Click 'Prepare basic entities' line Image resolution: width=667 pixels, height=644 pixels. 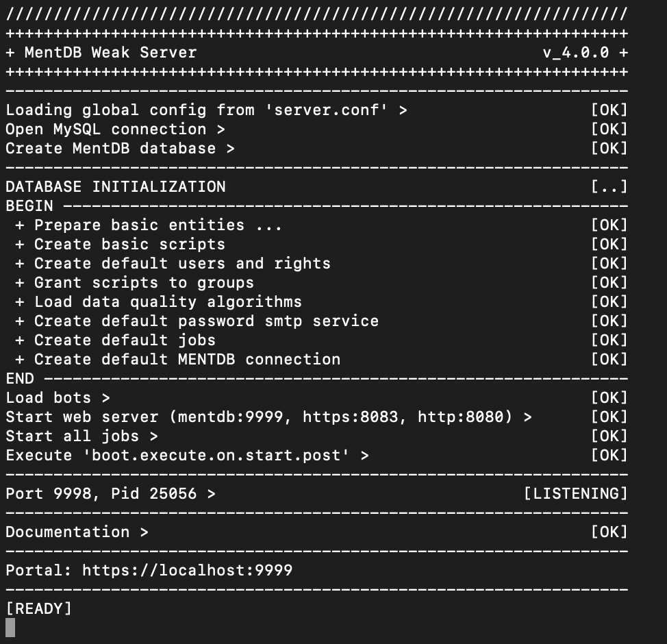139,225
